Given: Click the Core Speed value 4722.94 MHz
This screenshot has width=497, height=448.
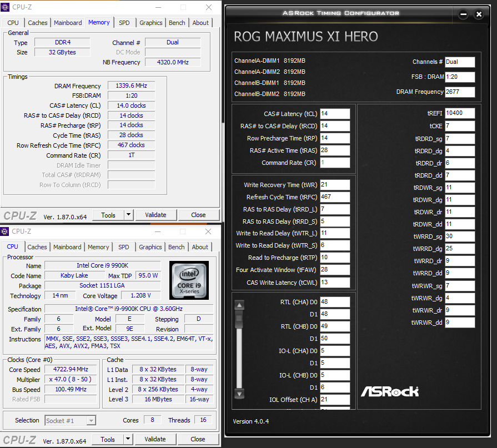Looking at the screenshot, I should (x=71, y=369).
